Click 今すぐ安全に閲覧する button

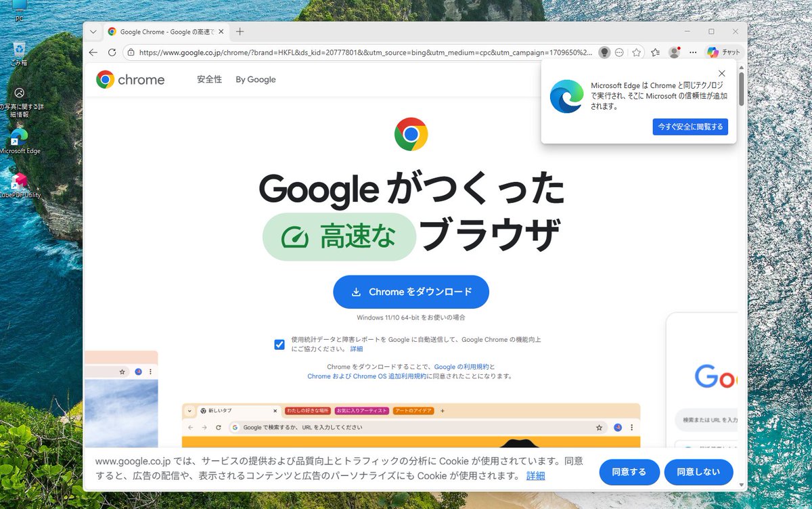point(690,127)
